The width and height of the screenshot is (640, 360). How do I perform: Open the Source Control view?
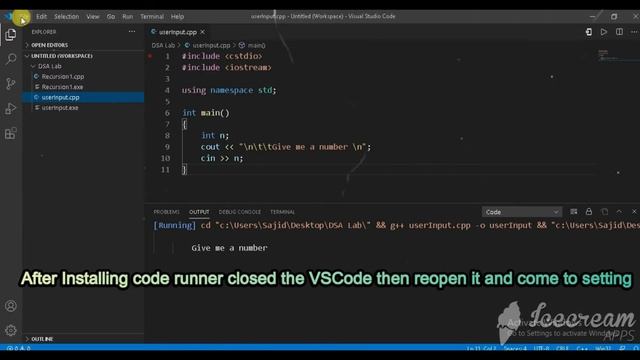[11, 84]
